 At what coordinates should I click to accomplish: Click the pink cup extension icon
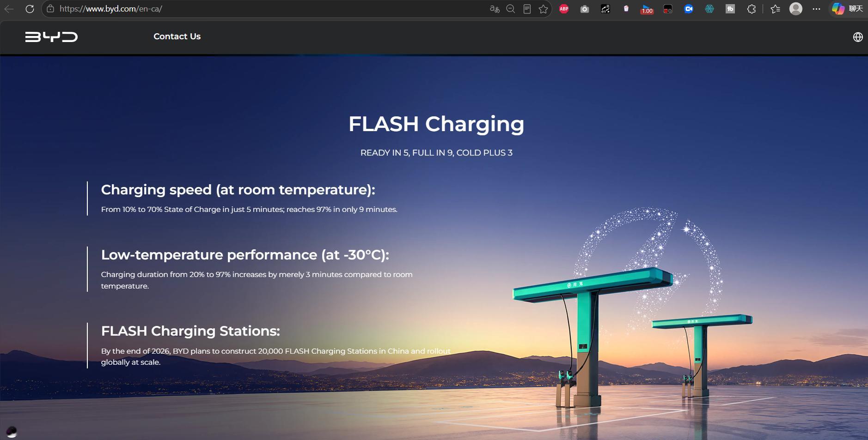pyautogui.click(x=626, y=9)
